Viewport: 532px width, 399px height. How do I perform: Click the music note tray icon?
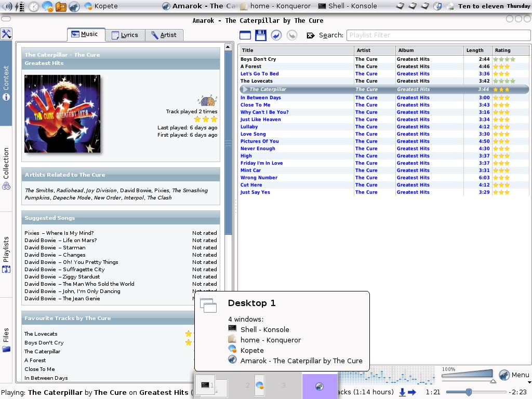coord(437,6)
